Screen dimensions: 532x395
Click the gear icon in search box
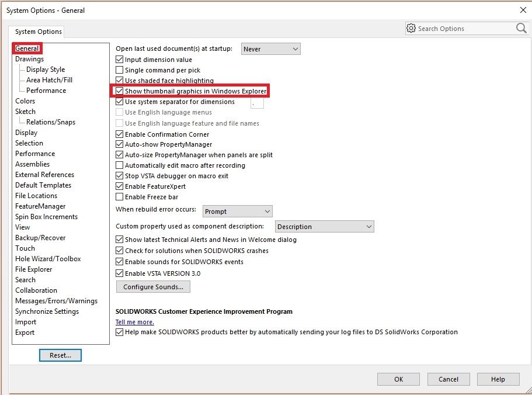point(411,28)
